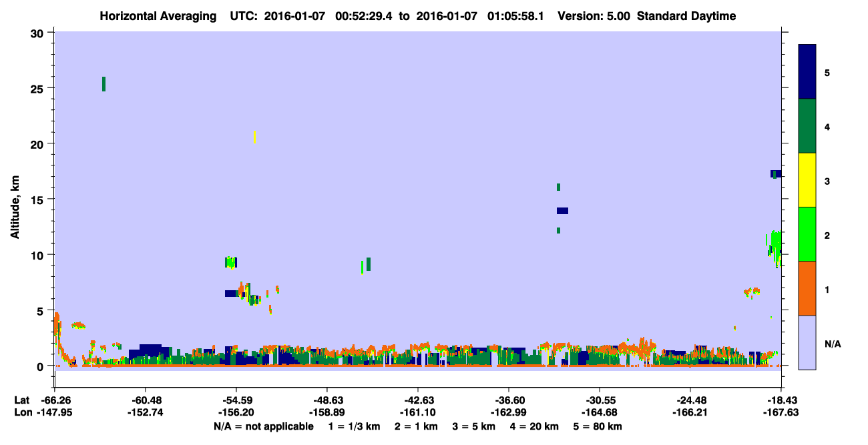
Task: Click the latitude value '-60.48'
Action: click(x=146, y=400)
